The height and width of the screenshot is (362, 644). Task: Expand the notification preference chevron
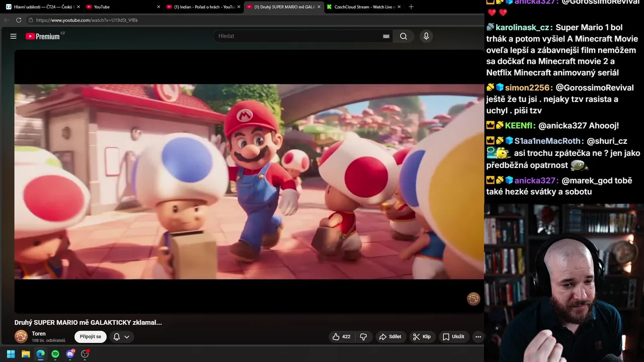tap(127, 337)
